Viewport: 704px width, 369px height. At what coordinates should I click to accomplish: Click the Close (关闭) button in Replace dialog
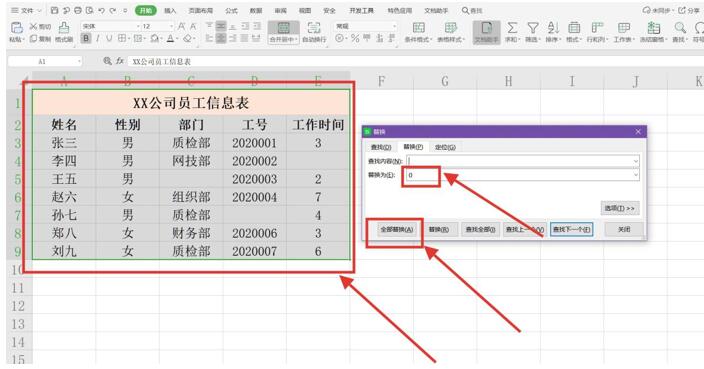point(624,229)
